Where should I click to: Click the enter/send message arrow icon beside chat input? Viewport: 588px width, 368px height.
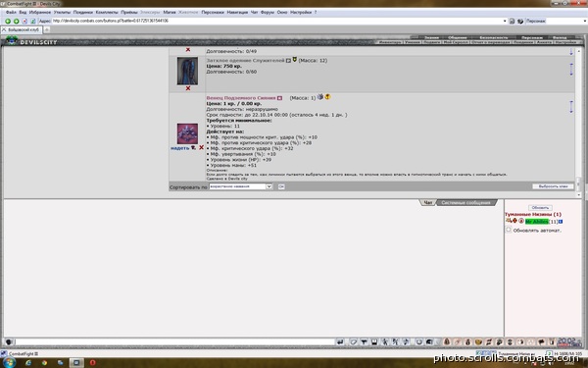[x=340, y=342]
